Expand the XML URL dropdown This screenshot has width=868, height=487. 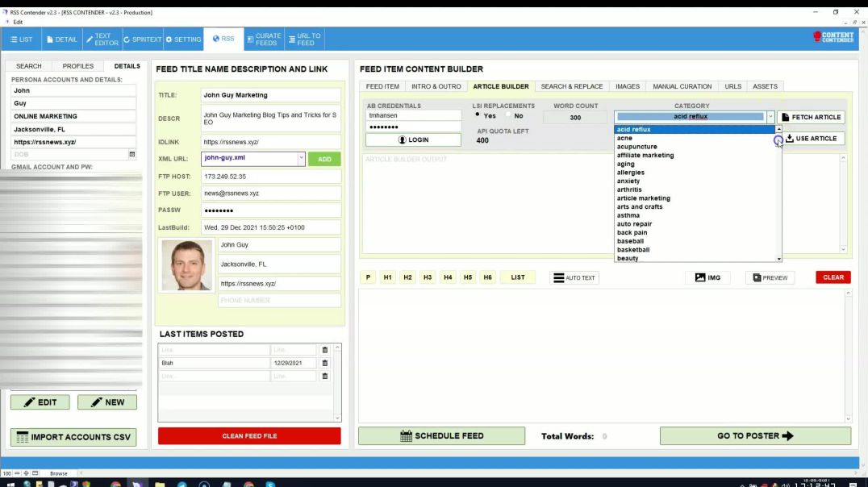(x=301, y=158)
